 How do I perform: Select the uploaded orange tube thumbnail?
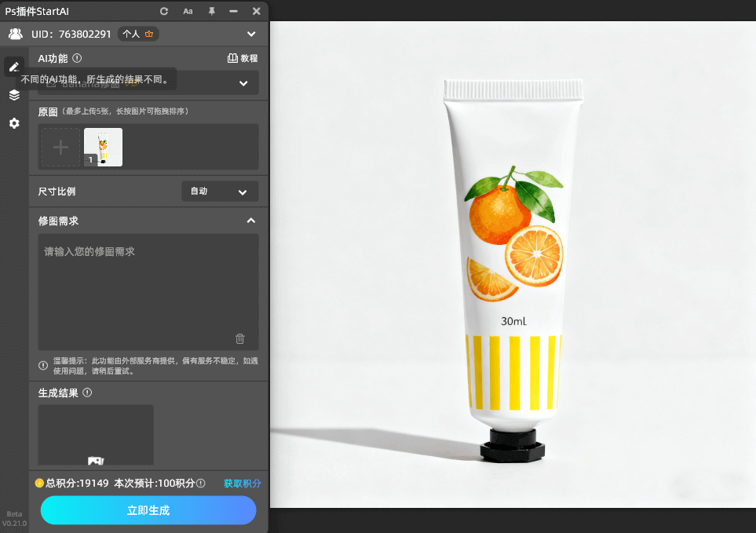coord(103,147)
